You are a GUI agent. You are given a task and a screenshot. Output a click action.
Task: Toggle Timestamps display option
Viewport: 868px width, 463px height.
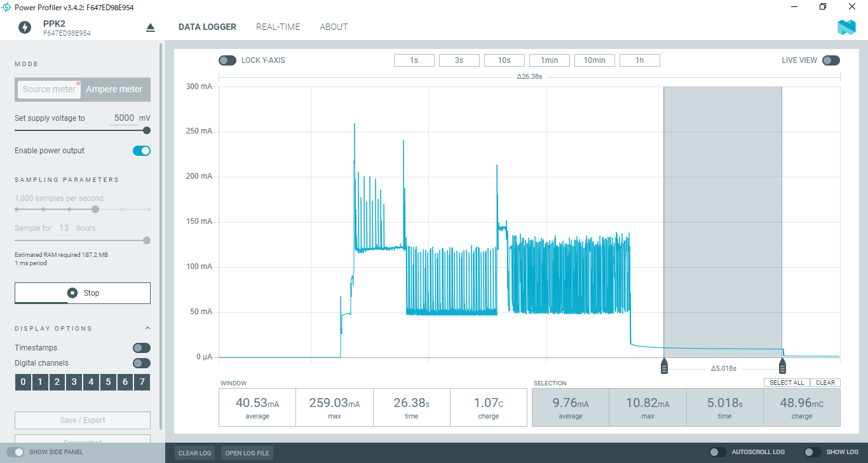pos(142,348)
